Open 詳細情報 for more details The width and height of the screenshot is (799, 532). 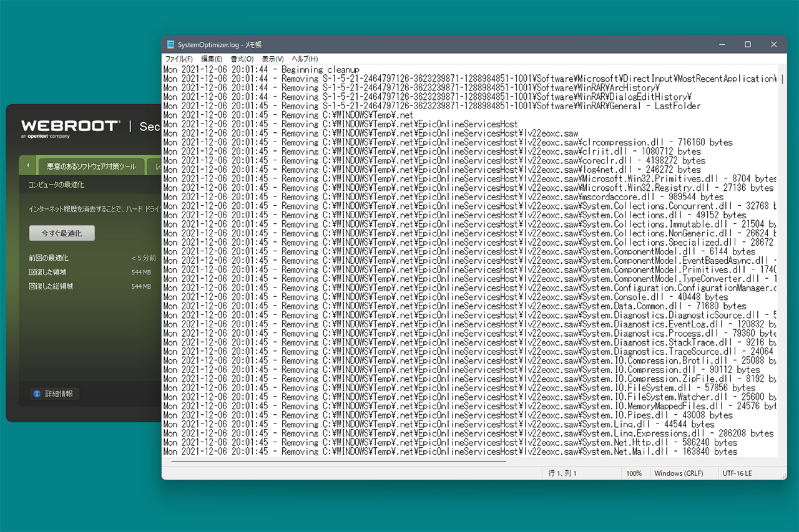(59, 394)
